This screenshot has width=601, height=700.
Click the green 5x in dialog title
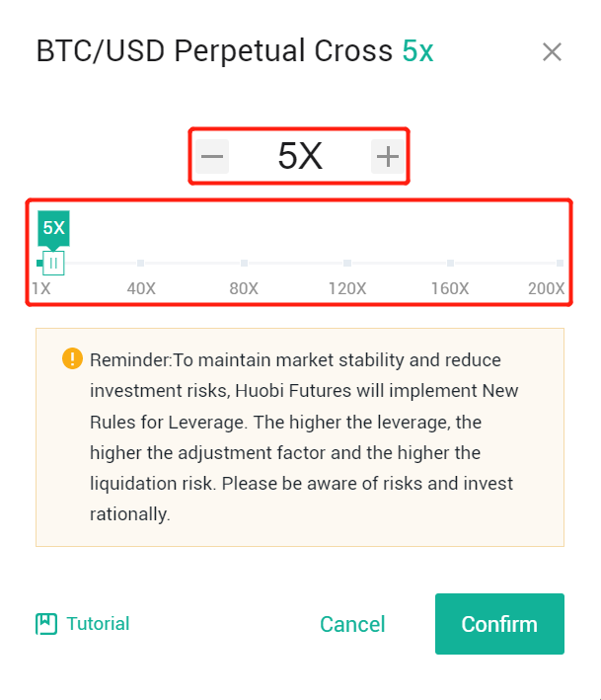pyautogui.click(x=417, y=51)
